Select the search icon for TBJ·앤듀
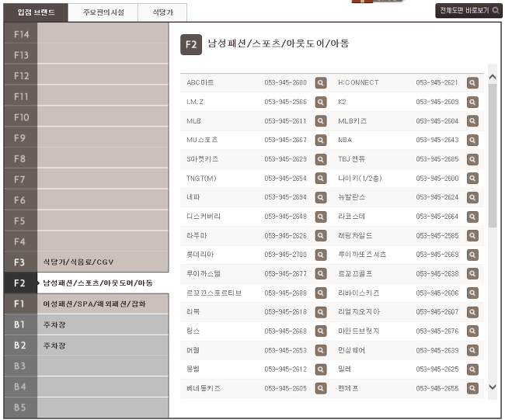The width and height of the screenshot is (505, 420). click(472, 159)
